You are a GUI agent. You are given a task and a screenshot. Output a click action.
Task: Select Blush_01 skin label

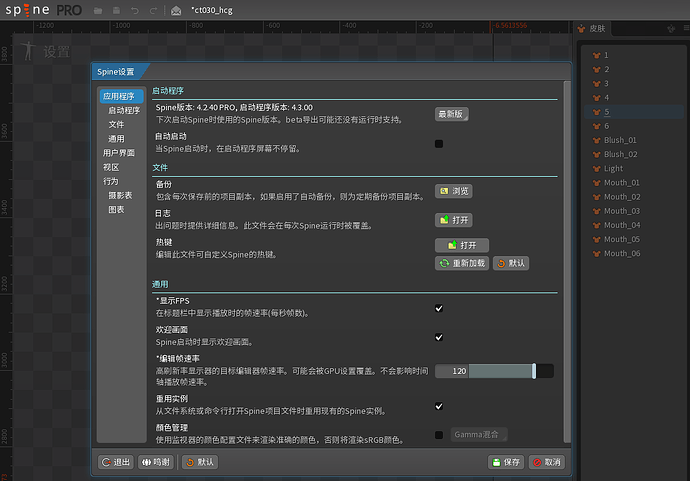pyautogui.click(x=620, y=140)
